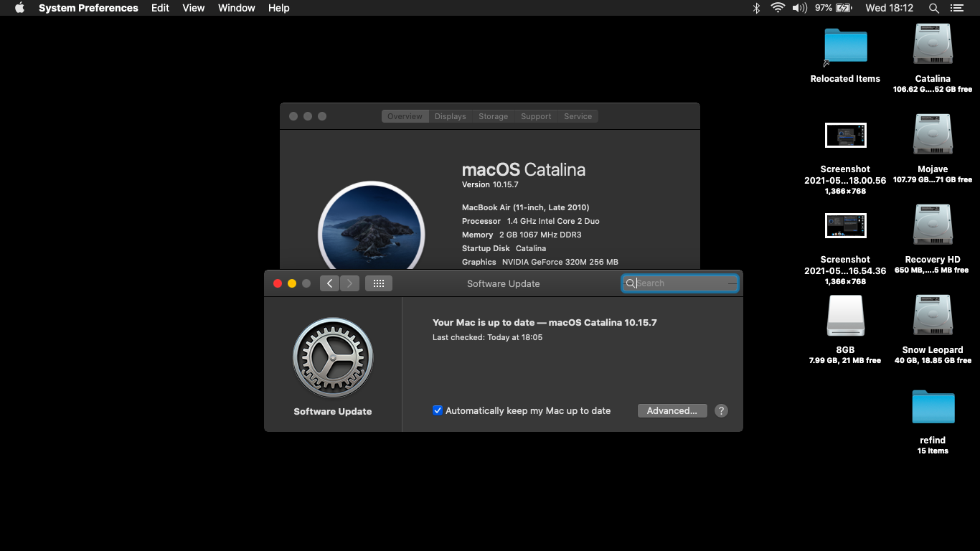Select the Mojave disk icon
Screen dimensions: 980x551
click(x=933, y=135)
